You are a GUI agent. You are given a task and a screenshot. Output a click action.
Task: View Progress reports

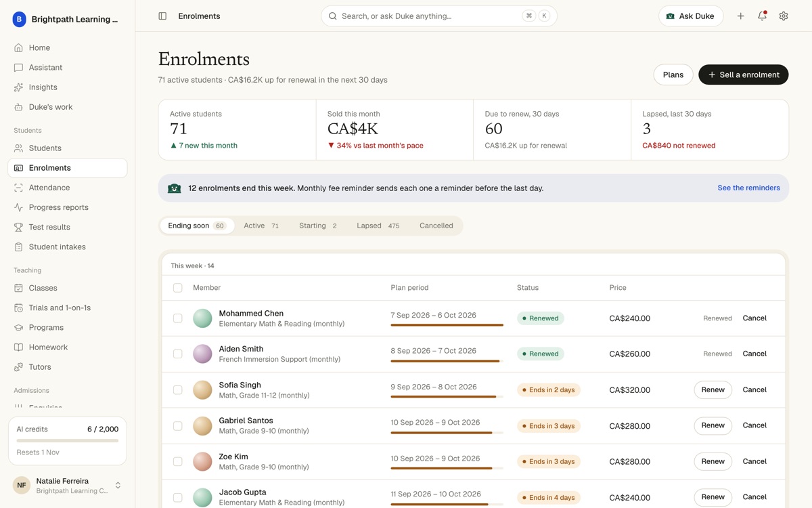pyautogui.click(x=67, y=207)
